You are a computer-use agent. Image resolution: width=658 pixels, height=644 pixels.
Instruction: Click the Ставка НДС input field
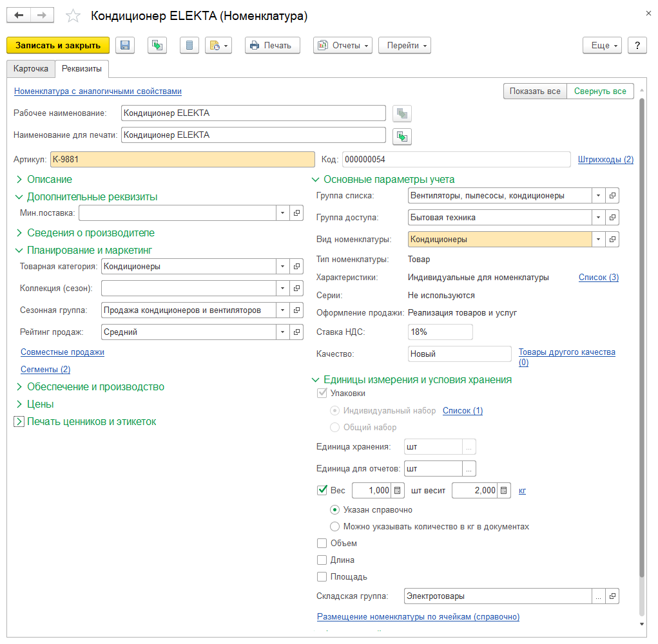[440, 332]
